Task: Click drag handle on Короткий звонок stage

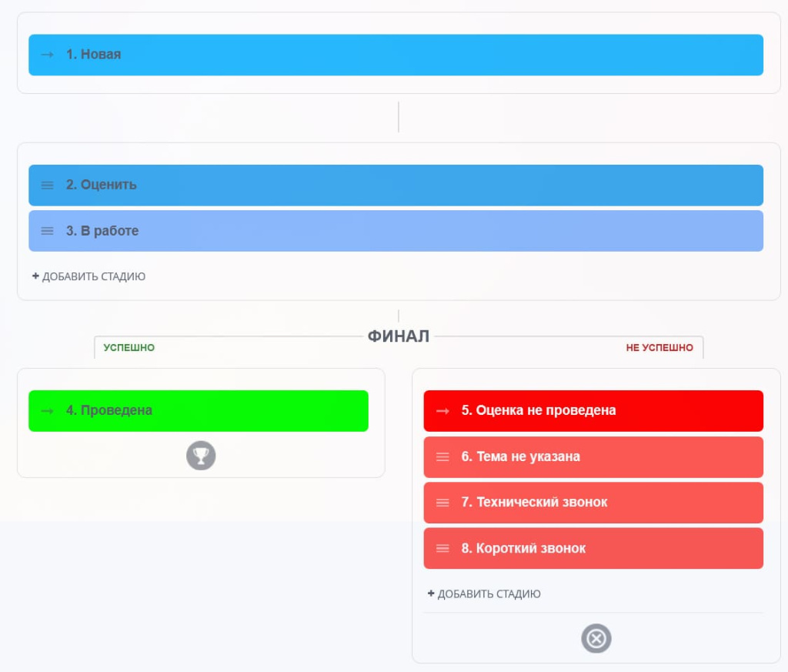Action: (442, 548)
